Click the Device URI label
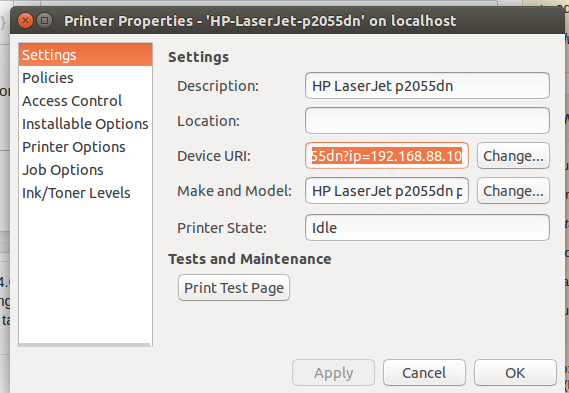Image resolution: width=569 pixels, height=393 pixels. point(214,156)
